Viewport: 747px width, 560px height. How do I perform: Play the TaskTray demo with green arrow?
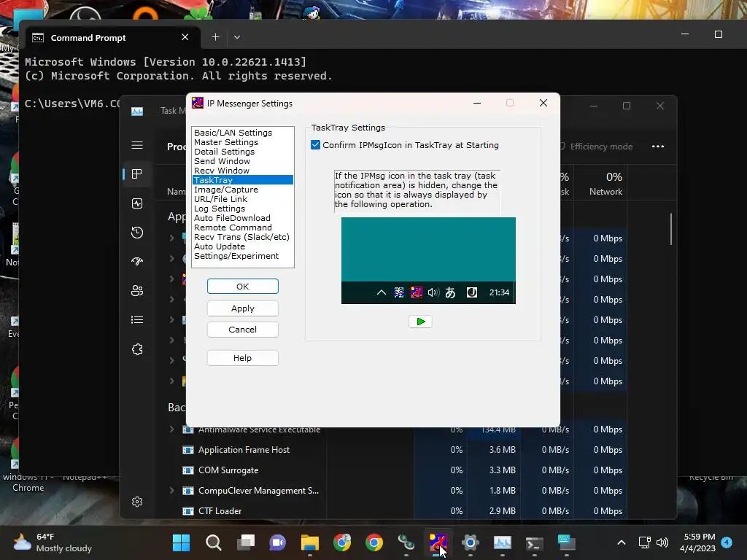click(x=420, y=322)
